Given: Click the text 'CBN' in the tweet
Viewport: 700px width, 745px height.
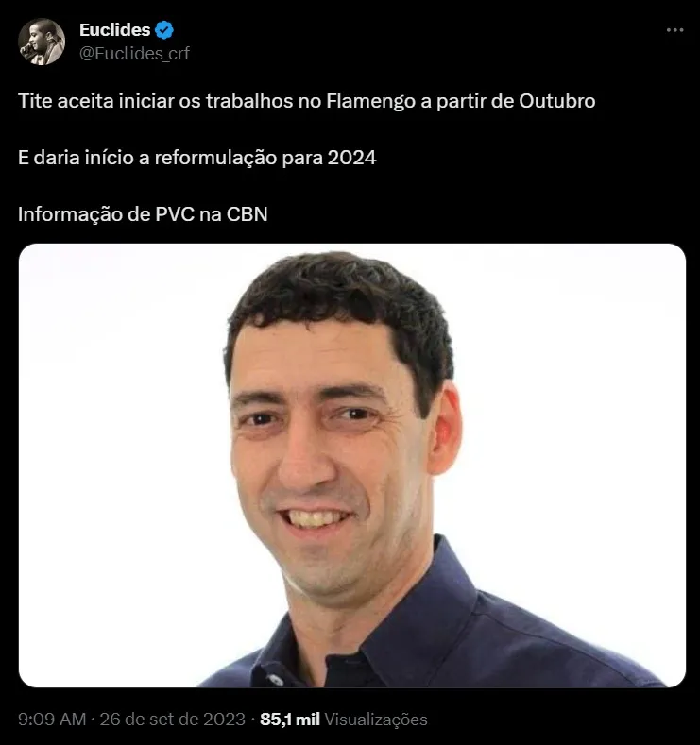Looking at the screenshot, I should click(247, 213).
